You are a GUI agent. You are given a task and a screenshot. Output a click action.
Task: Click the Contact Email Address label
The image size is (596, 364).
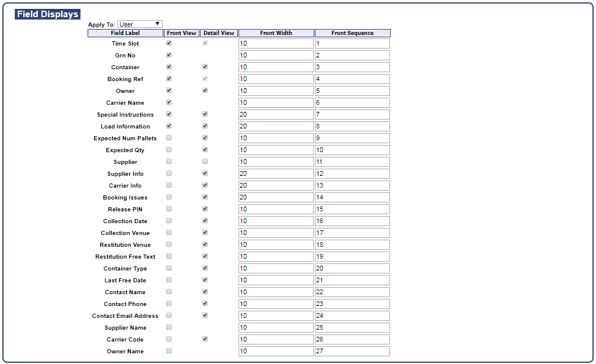[x=125, y=315]
